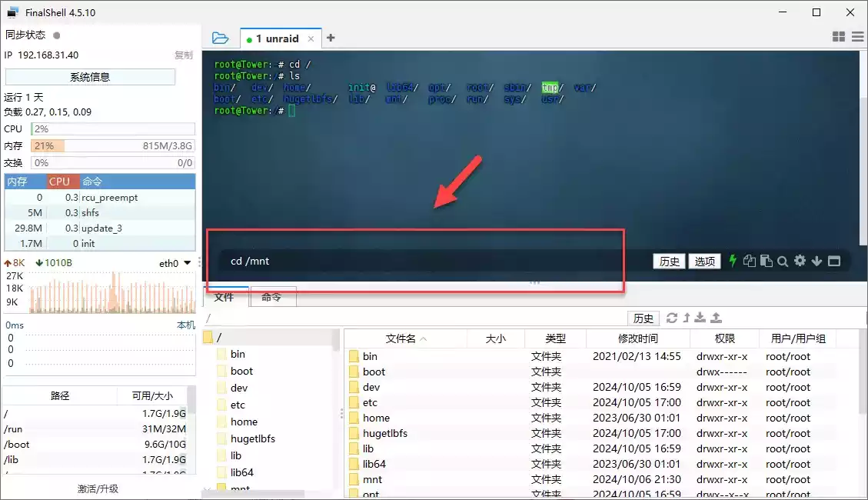Click the download icon in file toolbar
868x500 pixels.
(700, 317)
